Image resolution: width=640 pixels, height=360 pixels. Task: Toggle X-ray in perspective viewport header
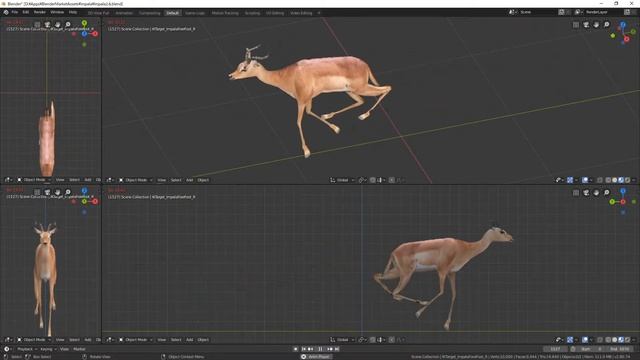[600, 180]
